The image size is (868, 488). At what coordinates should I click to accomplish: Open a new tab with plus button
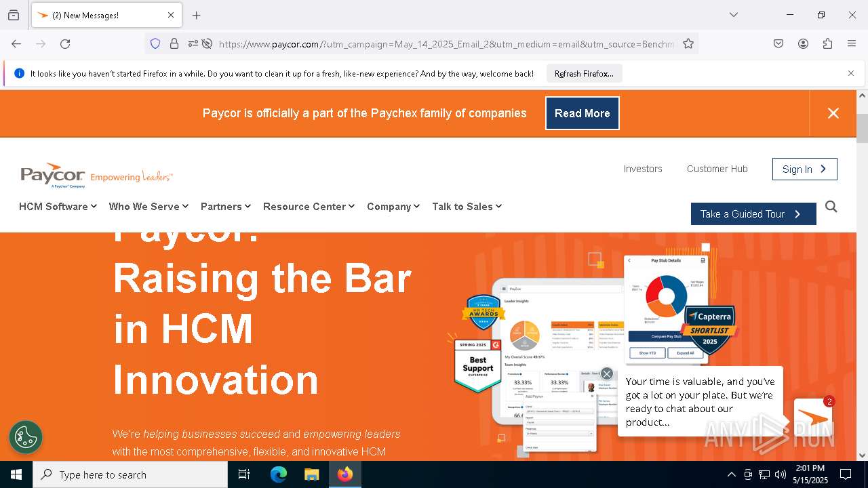(196, 15)
